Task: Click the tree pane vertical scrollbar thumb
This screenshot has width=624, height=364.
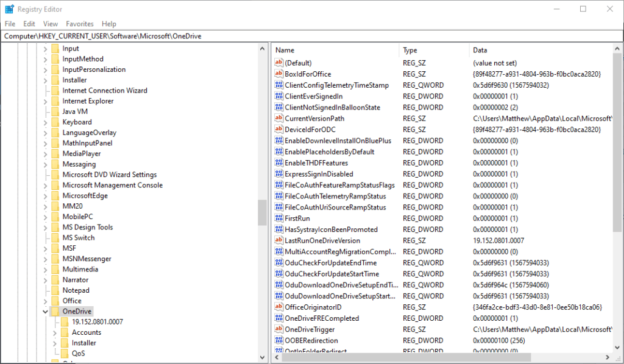Action: point(262,212)
